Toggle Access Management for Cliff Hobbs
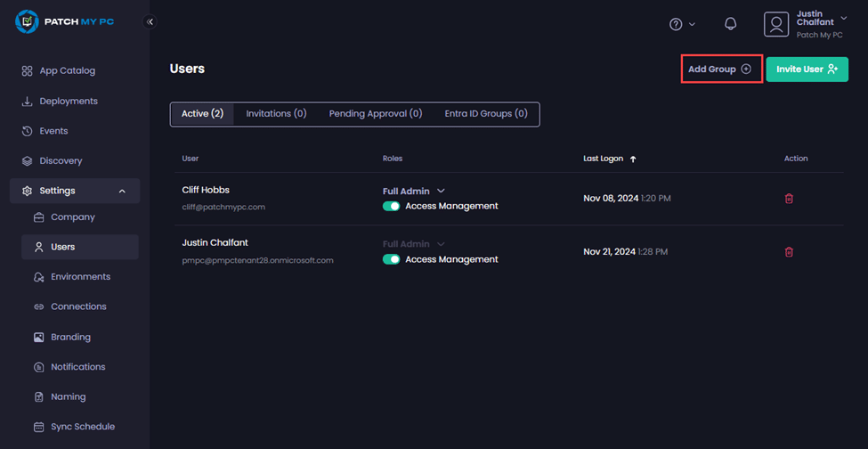The height and width of the screenshot is (449, 868). (x=391, y=206)
